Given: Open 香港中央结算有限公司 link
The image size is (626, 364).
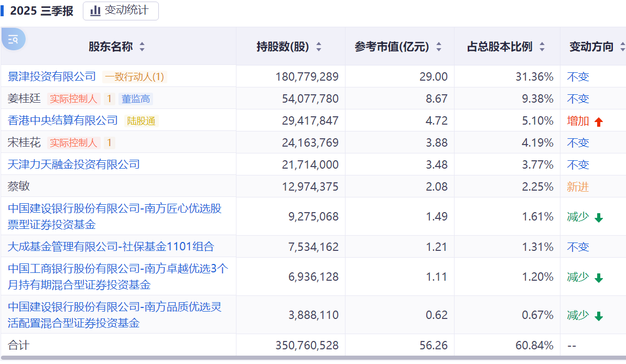Looking at the screenshot, I should [x=63, y=120].
